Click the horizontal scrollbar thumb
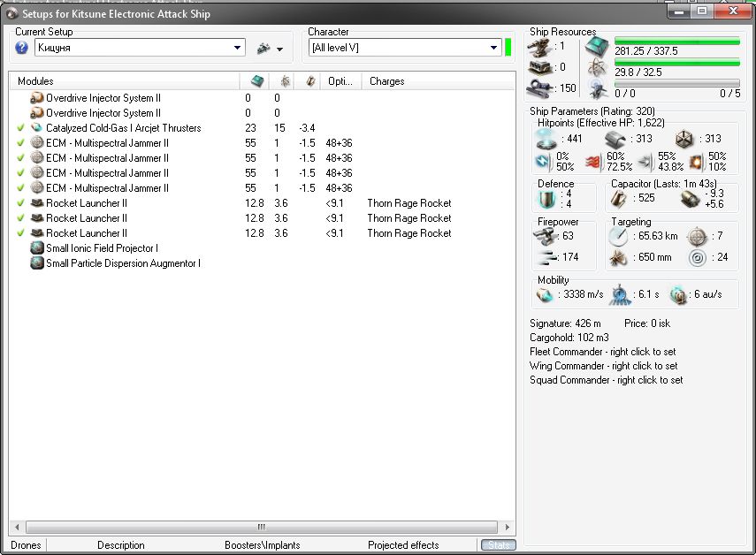Image resolution: width=756 pixels, height=555 pixels. pos(262,527)
